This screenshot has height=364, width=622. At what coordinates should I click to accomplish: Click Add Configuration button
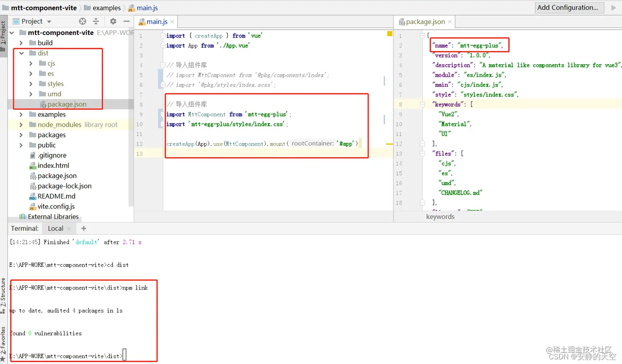click(569, 7)
